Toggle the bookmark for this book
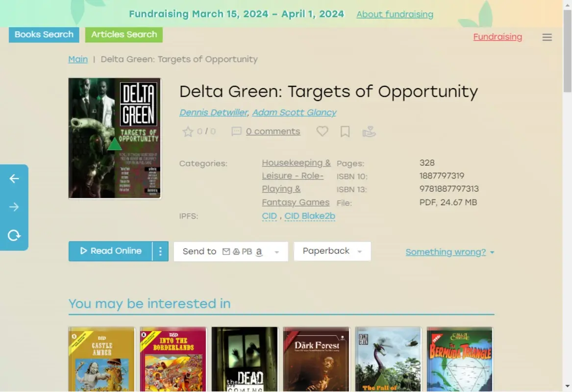 [x=345, y=131]
